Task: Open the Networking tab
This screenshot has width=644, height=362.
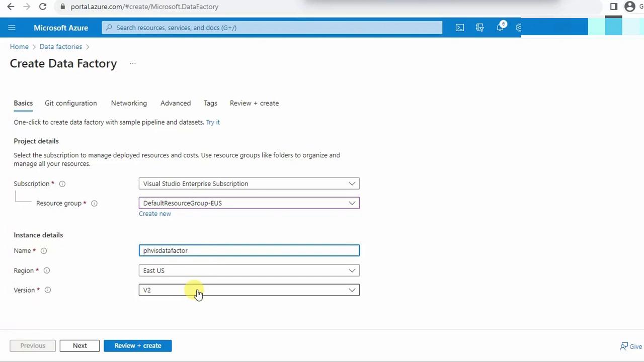Action: 129,103
